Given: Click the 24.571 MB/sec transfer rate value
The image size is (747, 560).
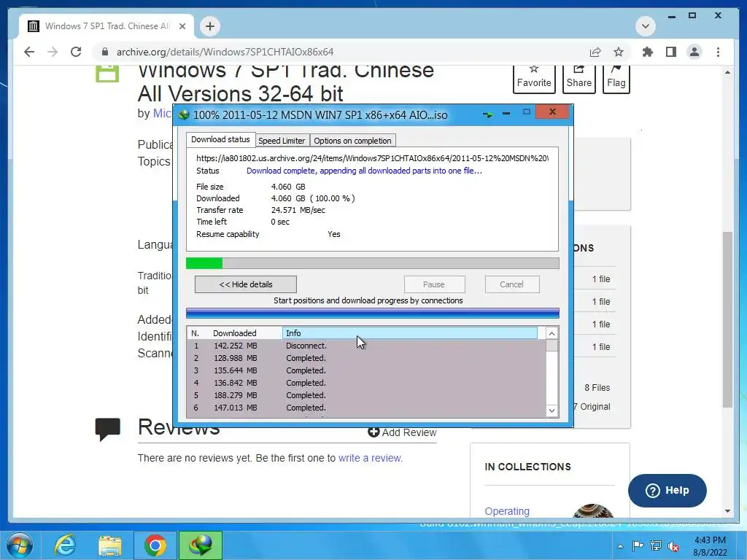Looking at the screenshot, I should tap(298, 210).
